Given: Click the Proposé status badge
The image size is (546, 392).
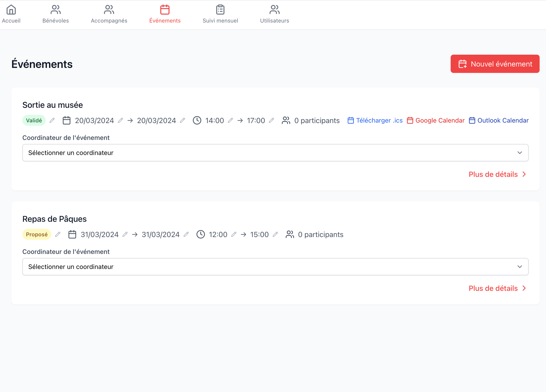Looking at the screenshot, I should [x=37, y=235].
